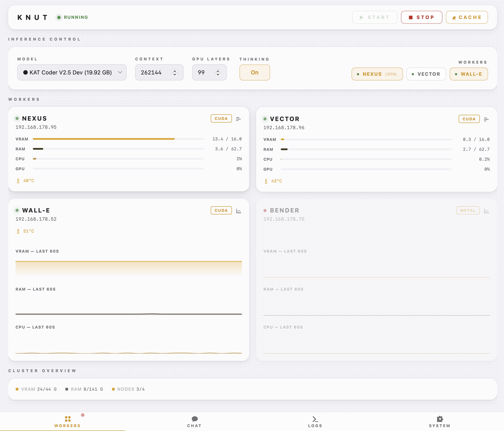Click the Workers grid icon

(68, 419)
